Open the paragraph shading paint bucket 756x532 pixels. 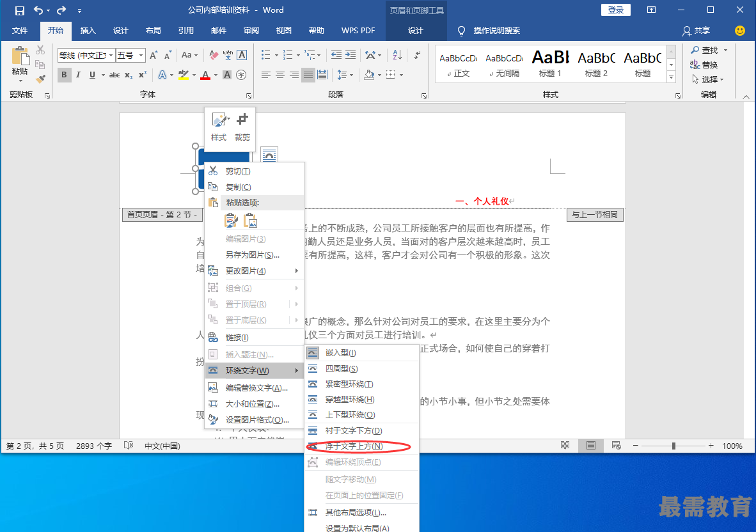coord(369,75)
